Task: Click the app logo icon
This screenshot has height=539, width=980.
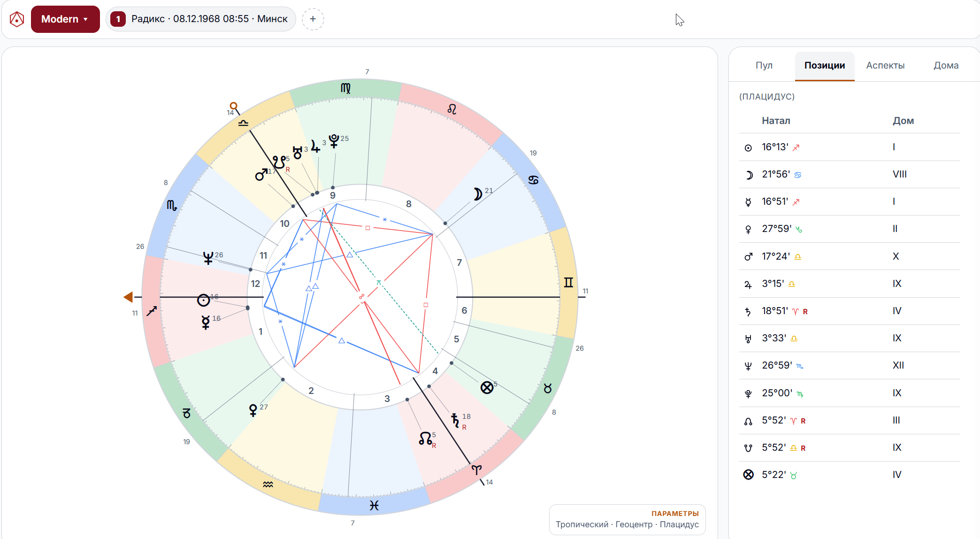Action: (17, 19)
